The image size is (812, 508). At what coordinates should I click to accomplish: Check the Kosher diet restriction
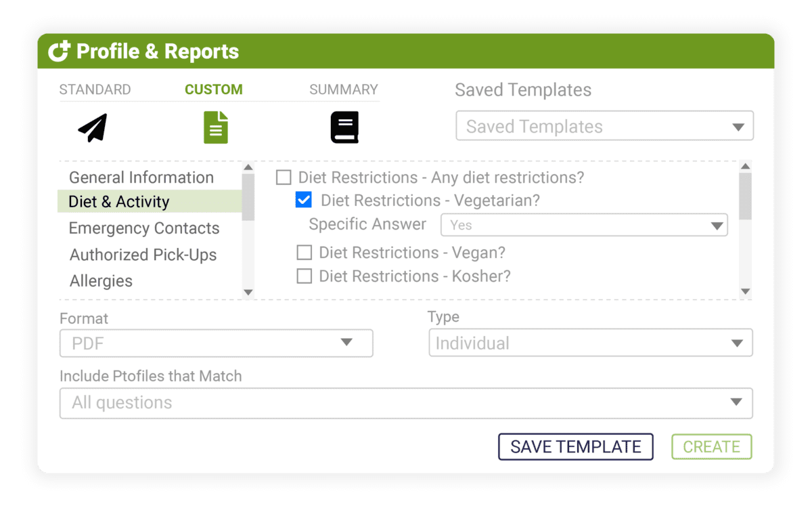click(304, 276)
